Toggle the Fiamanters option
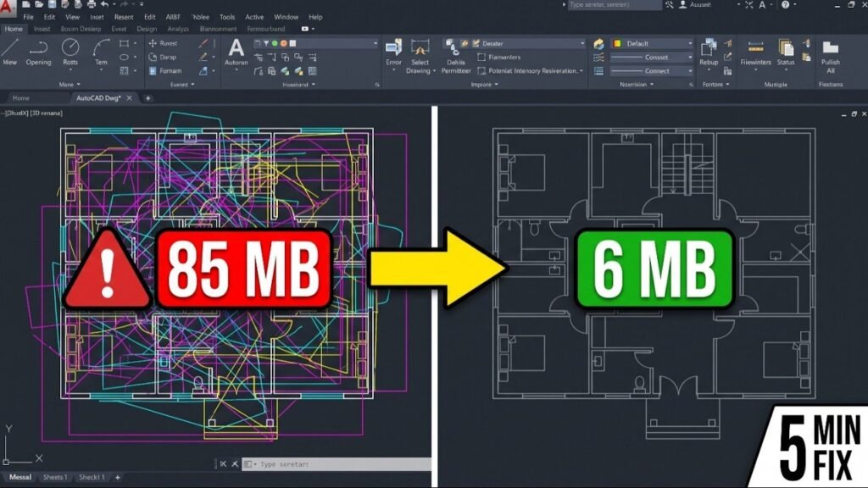 tap(498, 57)
